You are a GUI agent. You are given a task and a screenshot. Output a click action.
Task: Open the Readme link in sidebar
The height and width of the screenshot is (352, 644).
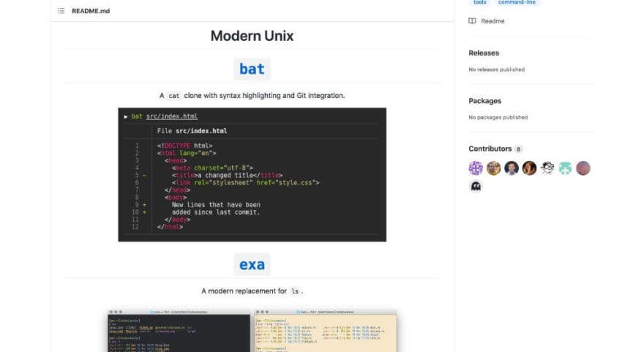(493, 21)
